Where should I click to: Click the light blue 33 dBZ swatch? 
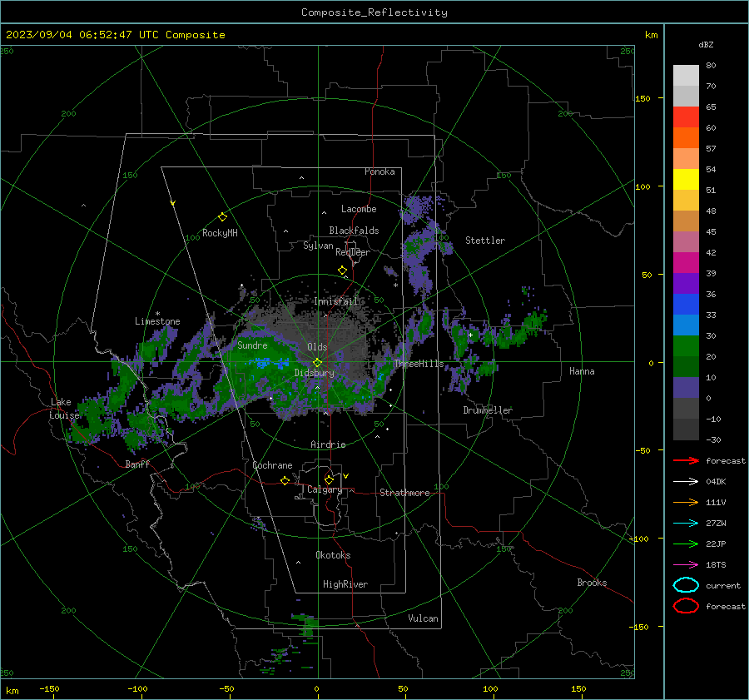pyautogui.click(x=686, y=325)
